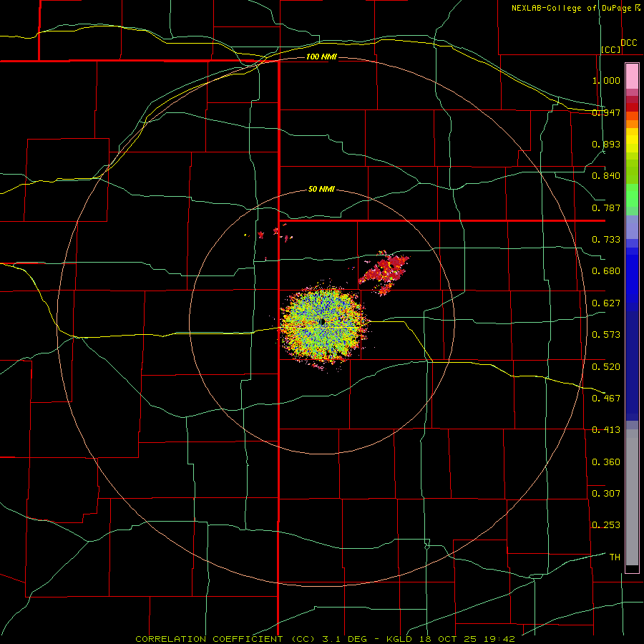
Task: Click the TH threshold label
Action: click(x=615, y=557)
